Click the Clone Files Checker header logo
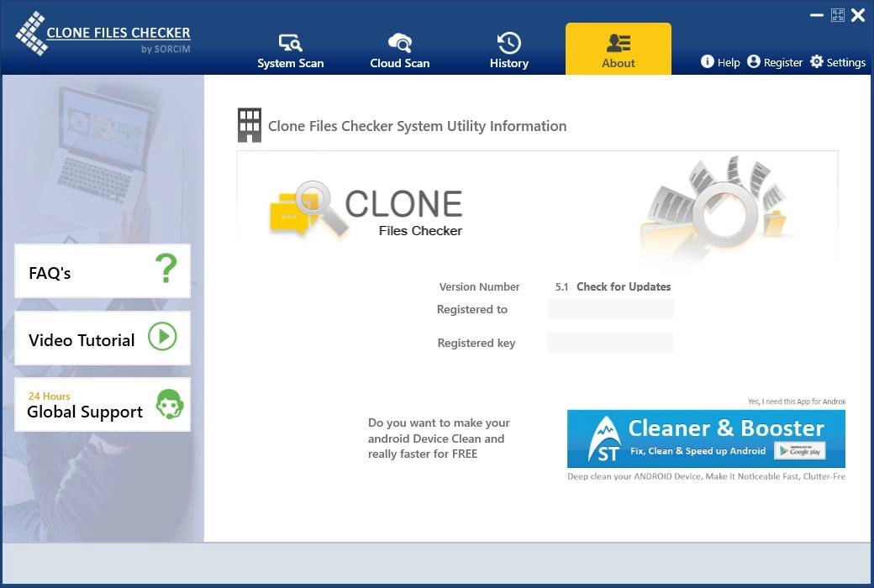Viewport: 874px width, 588px height. (103, 34)
